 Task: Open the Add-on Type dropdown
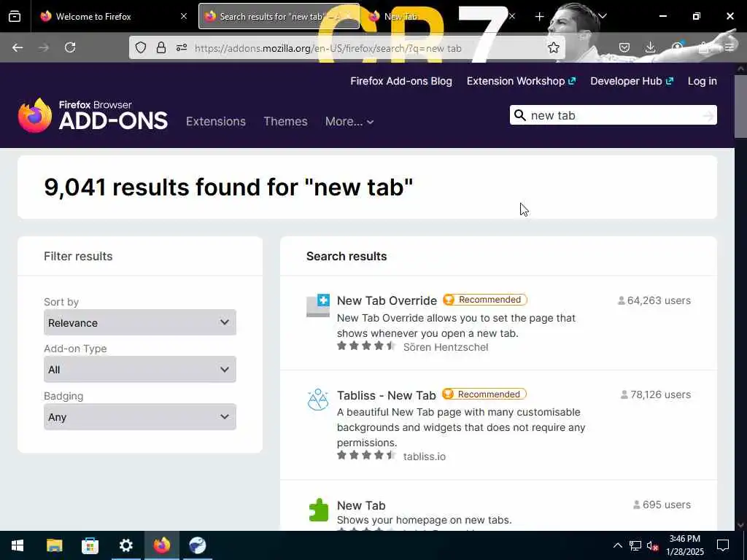[140, 370]
